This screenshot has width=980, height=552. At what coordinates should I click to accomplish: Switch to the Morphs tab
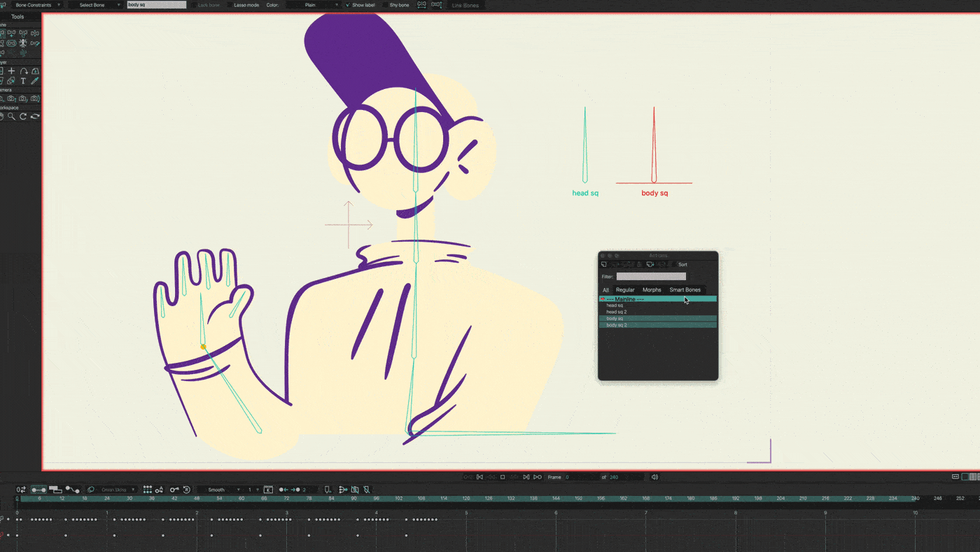[652, 290]
